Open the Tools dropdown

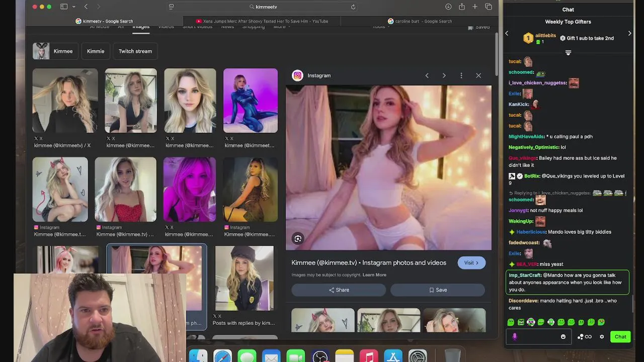381,27
